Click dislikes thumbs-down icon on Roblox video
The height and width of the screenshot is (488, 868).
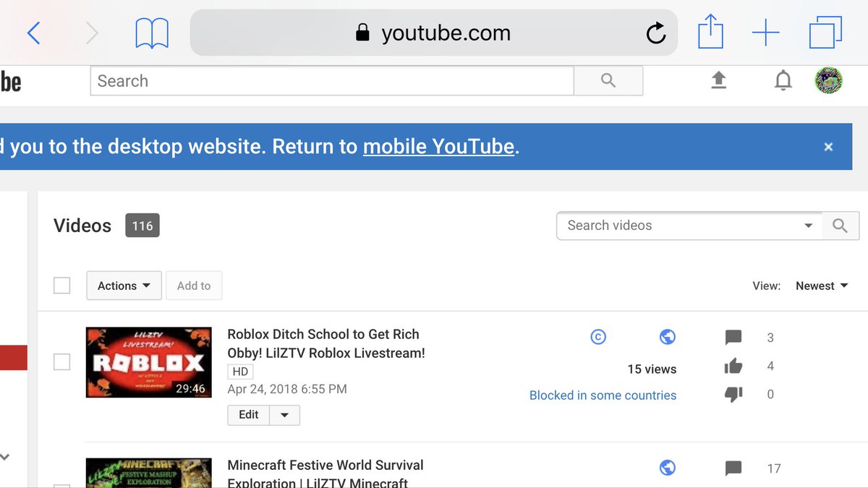click(x=733, y=394)
